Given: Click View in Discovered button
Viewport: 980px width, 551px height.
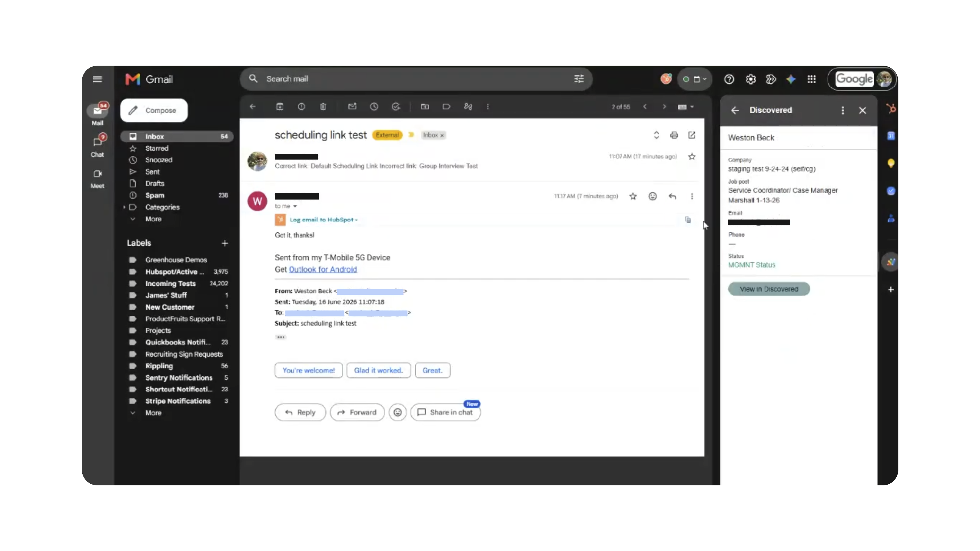Looking at the screenshot, I should [769, 289].
